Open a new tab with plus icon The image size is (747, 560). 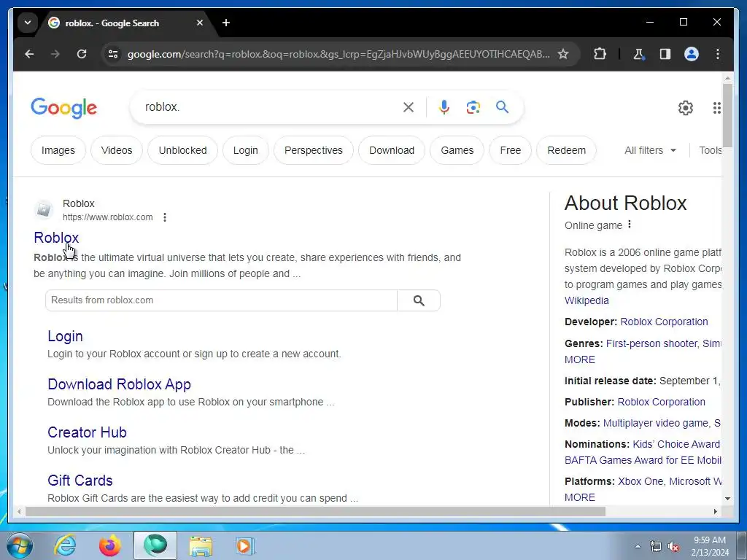coord(226,23)
